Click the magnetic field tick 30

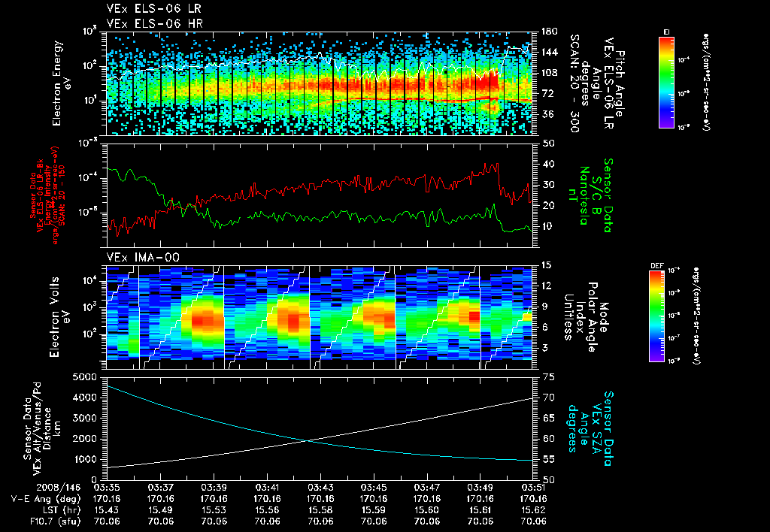[x=549, y=185]
